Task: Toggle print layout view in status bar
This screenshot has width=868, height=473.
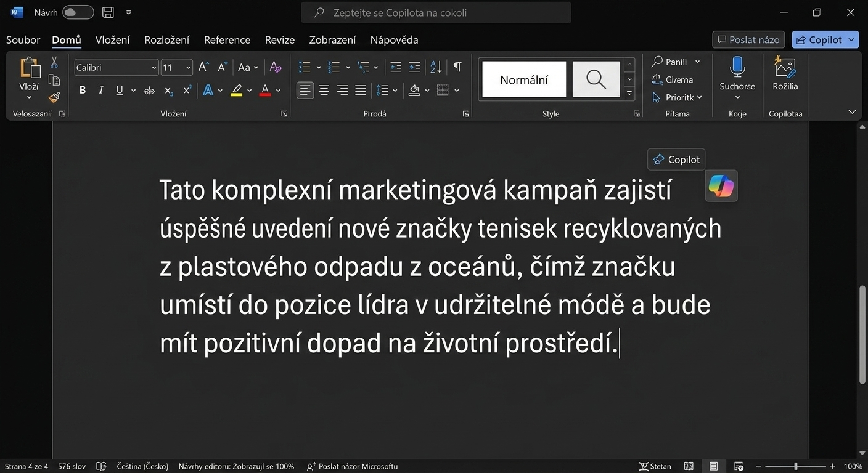Action: click(x=714, y=466)
